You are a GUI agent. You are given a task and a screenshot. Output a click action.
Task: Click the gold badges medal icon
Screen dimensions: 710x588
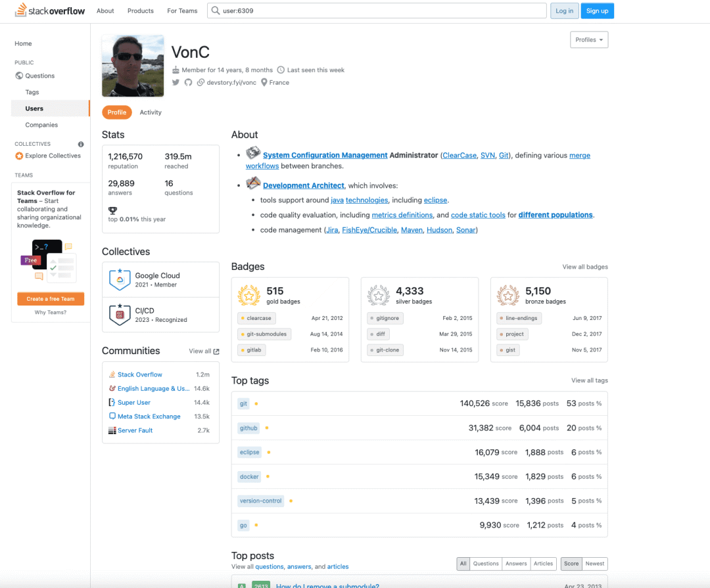[249, 296]
